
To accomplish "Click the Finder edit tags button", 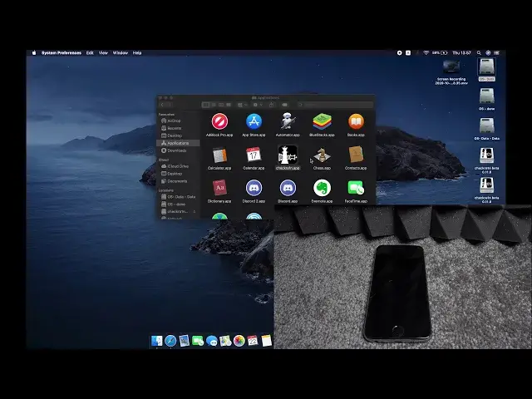I will tap(285, 105).
